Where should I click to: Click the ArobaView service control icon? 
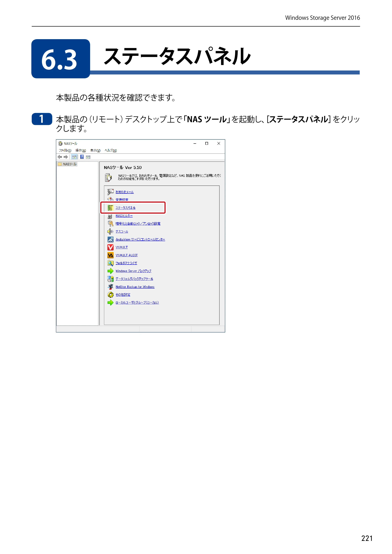point(110,239)
